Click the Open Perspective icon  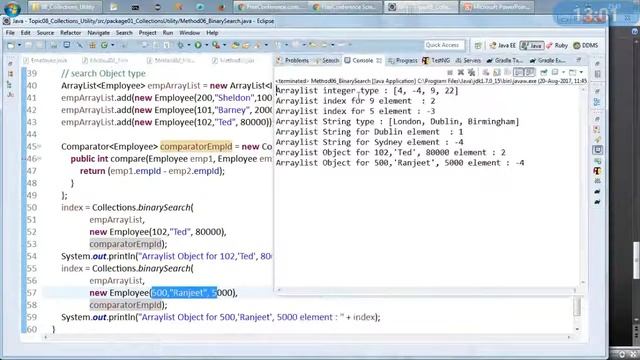coord(478,45)
